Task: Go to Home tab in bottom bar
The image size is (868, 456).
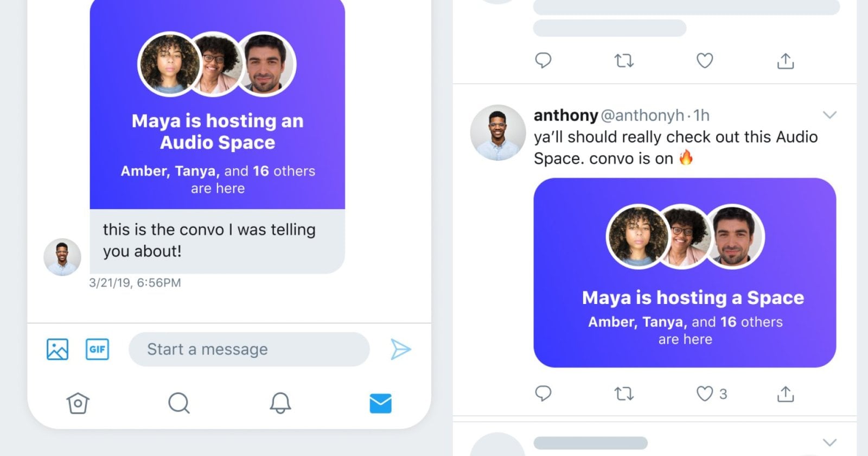Action: pos(78,403)
